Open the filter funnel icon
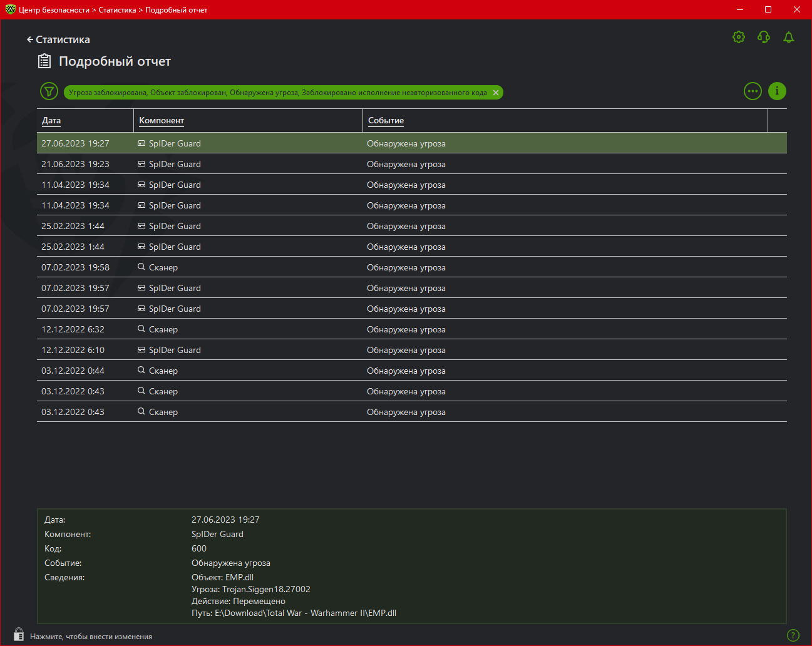 click(49, 91)
